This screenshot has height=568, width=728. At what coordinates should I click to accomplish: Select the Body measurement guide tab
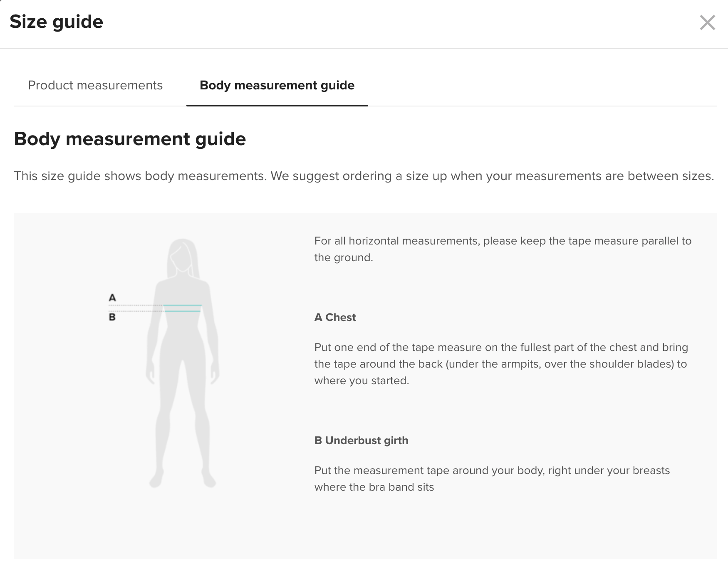click(x=277, y=85)
